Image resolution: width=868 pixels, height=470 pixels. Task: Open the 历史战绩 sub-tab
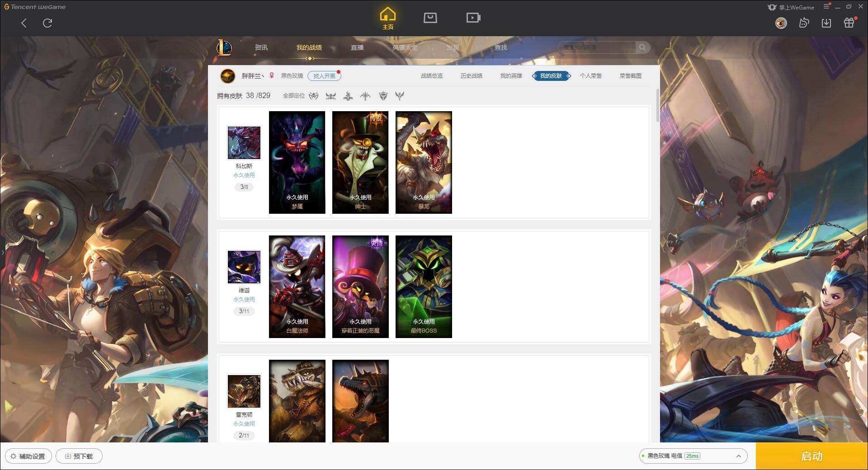click(472, 76)
